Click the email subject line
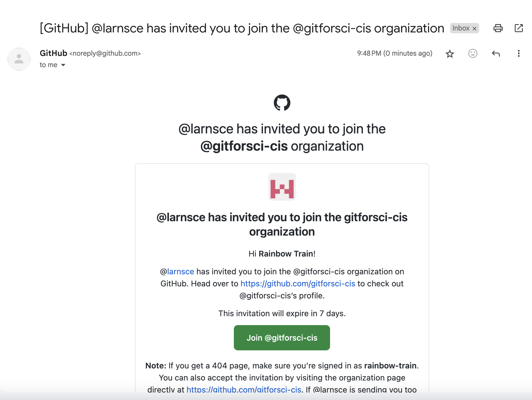Screen dimensions: 532x400 [x=242, y=28]
